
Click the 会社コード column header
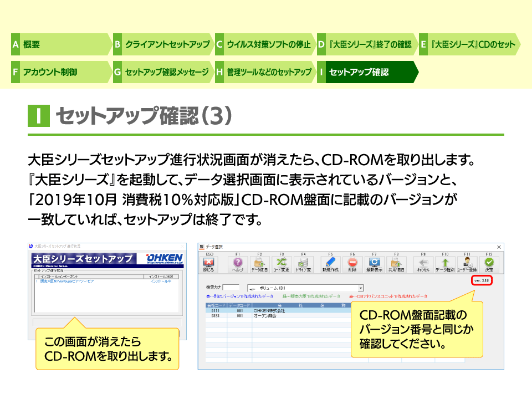(x=216, y=305)
